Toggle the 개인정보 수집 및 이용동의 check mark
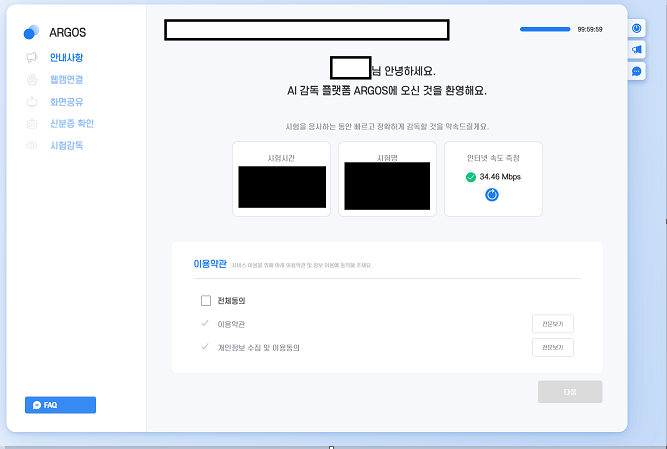Screen dimensions: 667x449 205,347
